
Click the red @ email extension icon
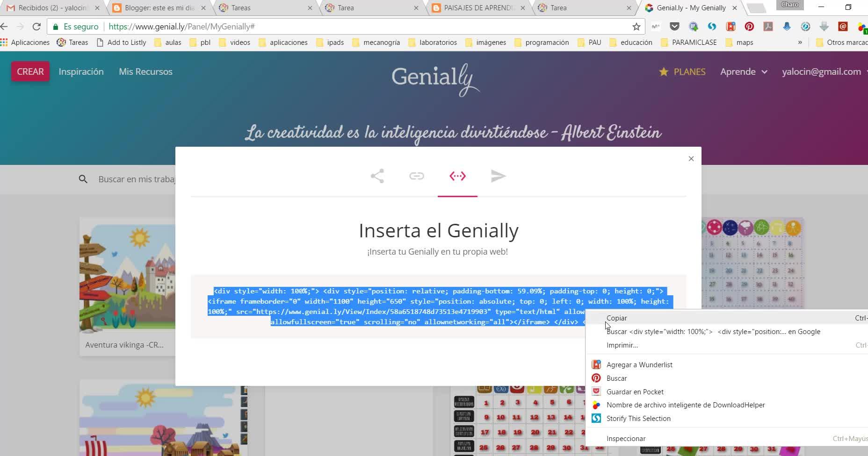pyautogui.click(x=843, y=27)
